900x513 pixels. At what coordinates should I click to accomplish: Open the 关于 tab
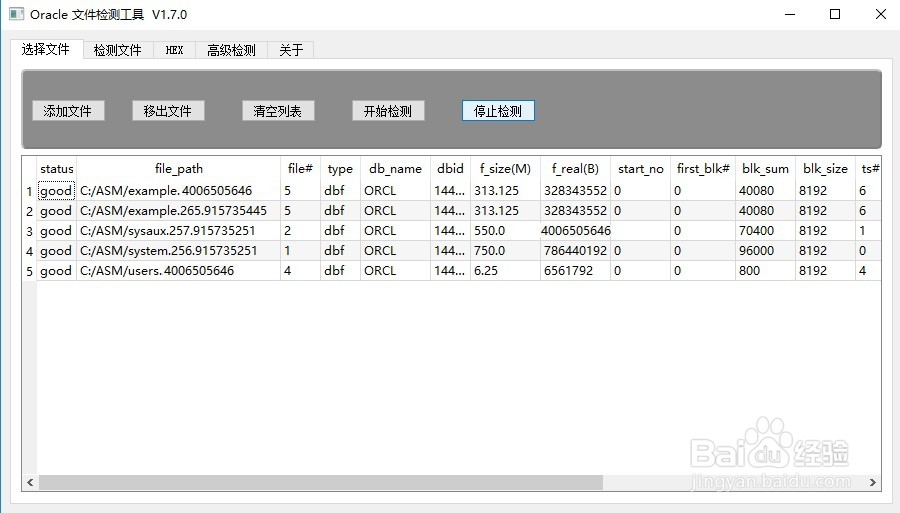(x=291, y=50)
